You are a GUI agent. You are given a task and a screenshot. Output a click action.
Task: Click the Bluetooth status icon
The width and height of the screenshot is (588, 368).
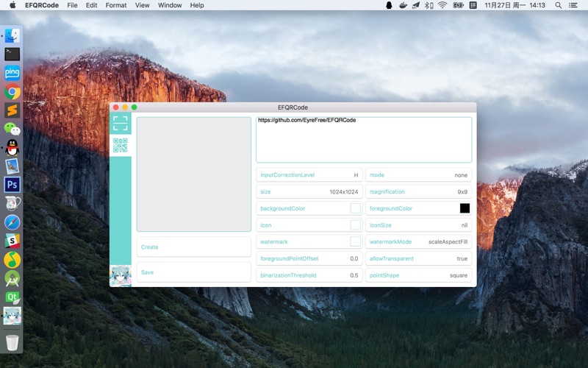[429, 5]
